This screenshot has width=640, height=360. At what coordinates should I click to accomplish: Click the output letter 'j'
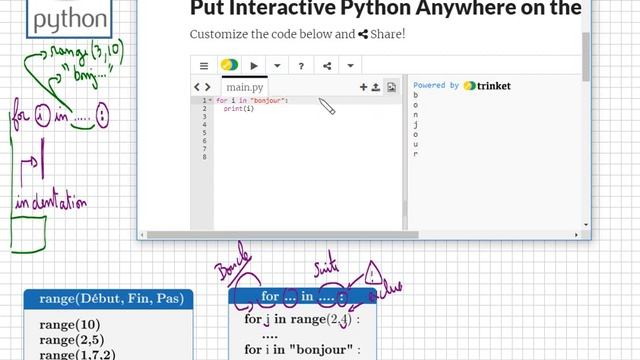tap(416, 125)
